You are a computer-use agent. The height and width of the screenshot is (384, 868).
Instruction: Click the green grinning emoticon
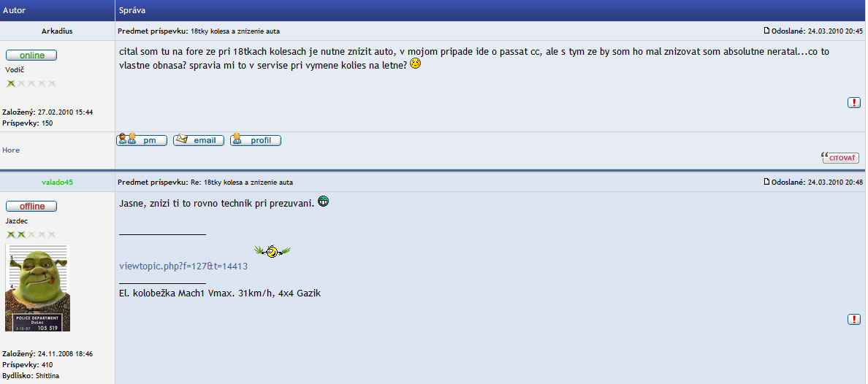click(323, 202)
